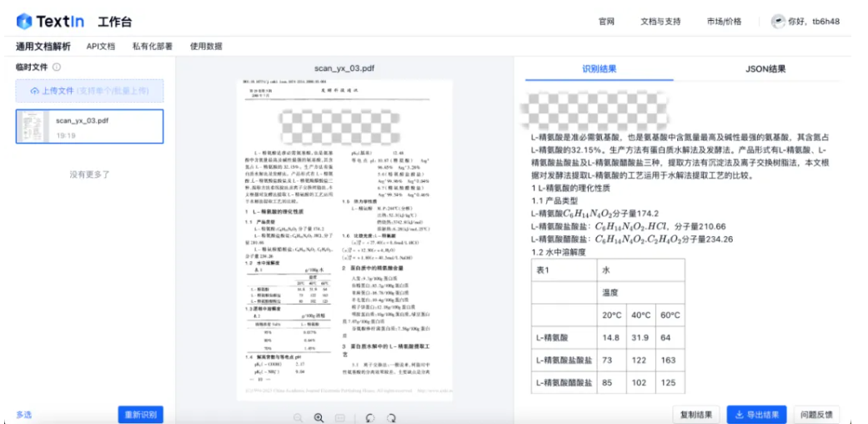Screen dimensions: 868x424
Task: Click the L-精氨酸醋酸盐 row label cell
Action: tap(564, 382)
